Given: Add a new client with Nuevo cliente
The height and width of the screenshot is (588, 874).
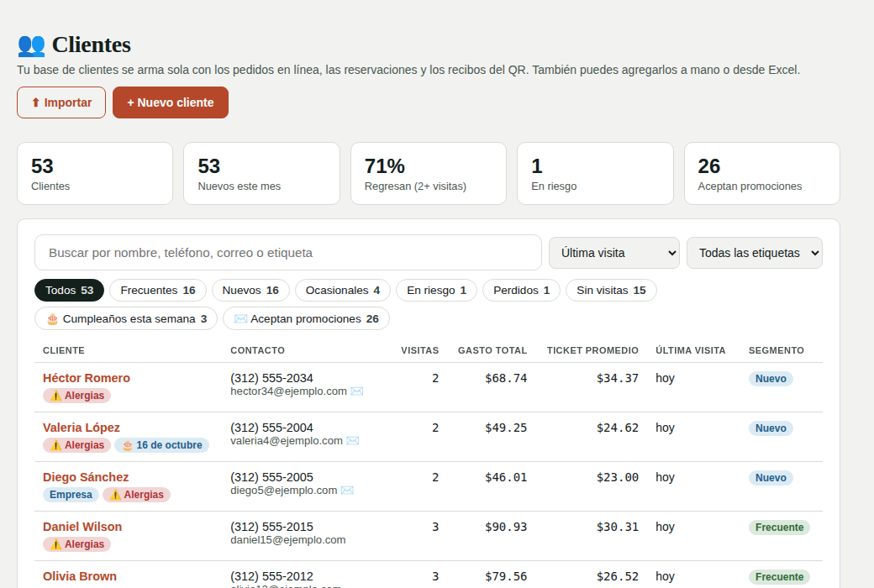Looking at the screenshot, I should (171, 102).
